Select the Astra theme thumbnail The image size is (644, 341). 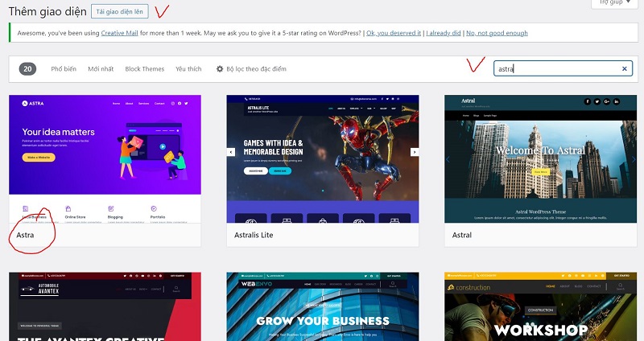click(x=105, y=159)
